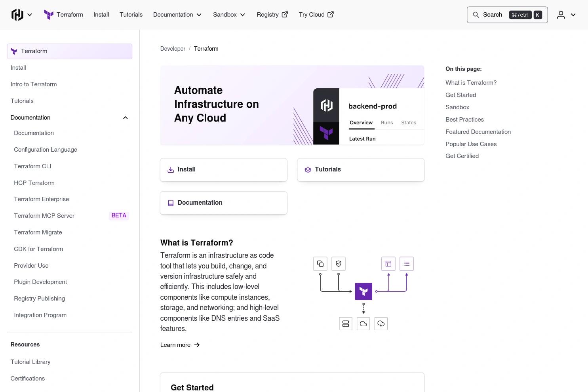588x392 pixels.
Task: Open Intro to Terraform in the sidebar
Action: coord(34,84)
